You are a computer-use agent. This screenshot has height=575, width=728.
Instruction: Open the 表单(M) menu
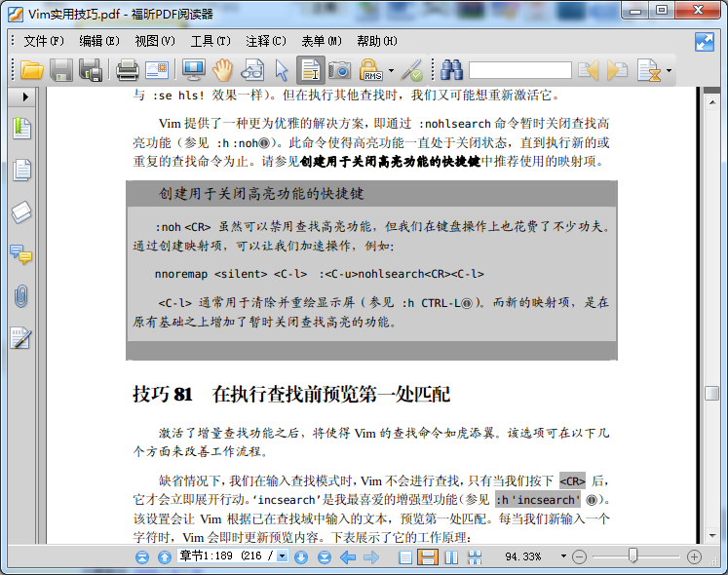[x=322, y=41]
